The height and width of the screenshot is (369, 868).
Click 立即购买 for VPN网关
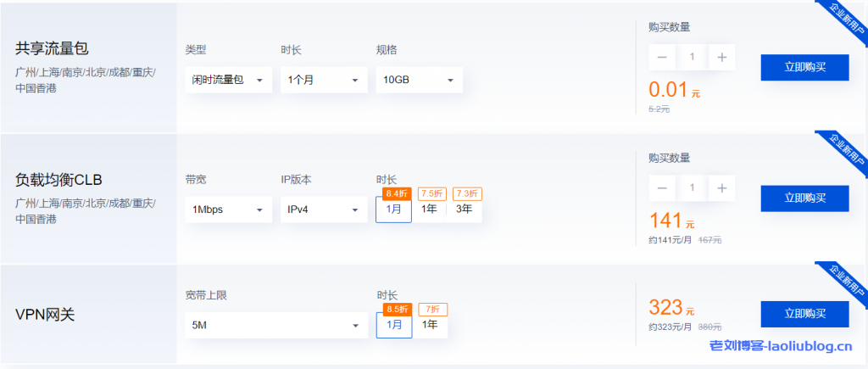(x=804, y=314)
